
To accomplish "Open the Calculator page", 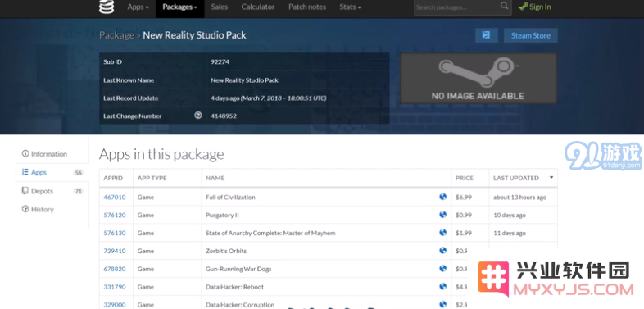I will [258, 7].
